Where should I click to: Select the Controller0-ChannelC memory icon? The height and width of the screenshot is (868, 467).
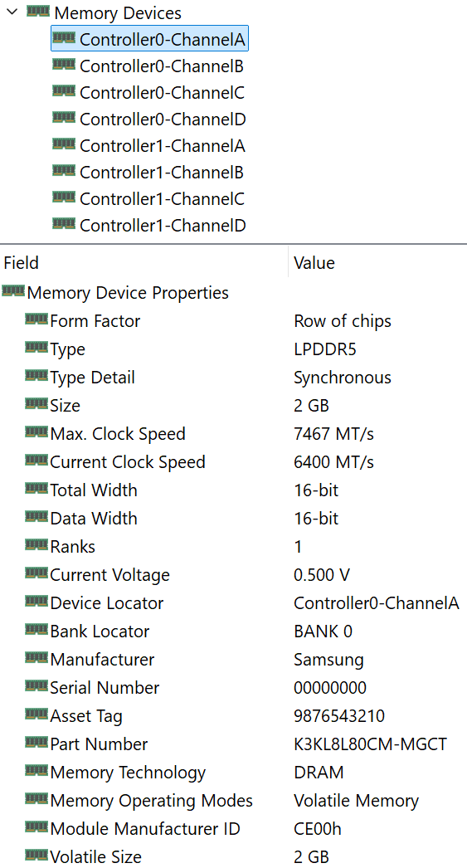coord(64,91)
